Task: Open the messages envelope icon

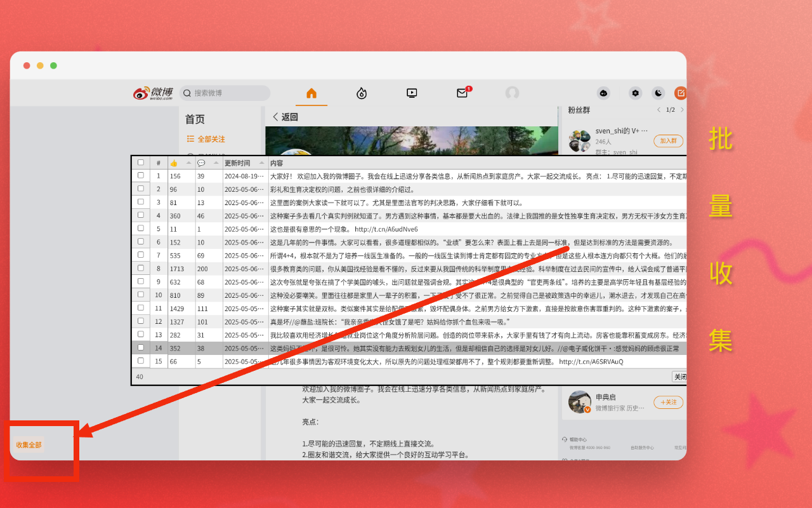Action: tap(462, 93)
